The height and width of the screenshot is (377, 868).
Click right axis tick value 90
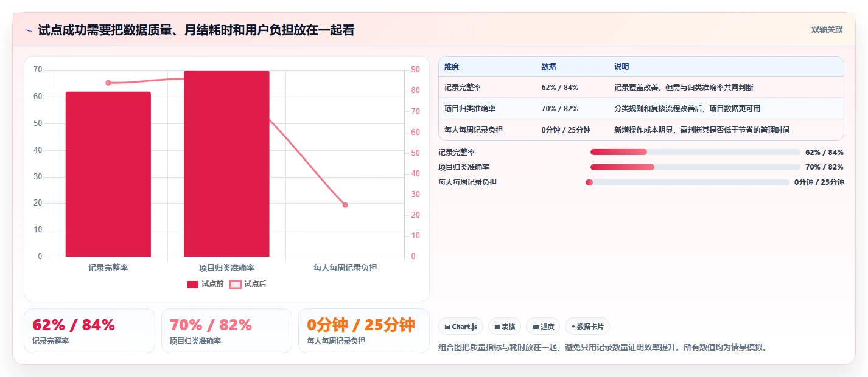click(x=415, y=70)
